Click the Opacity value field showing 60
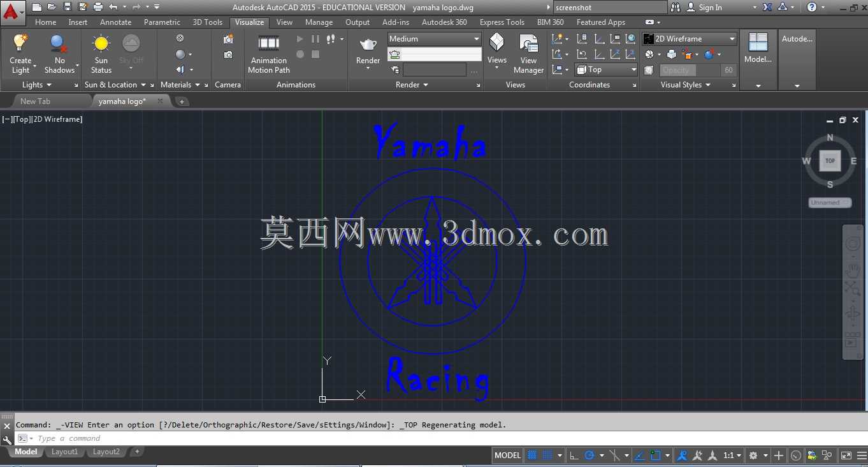The width and height of the screenshot is (868, 467). (x=728, y=70)
